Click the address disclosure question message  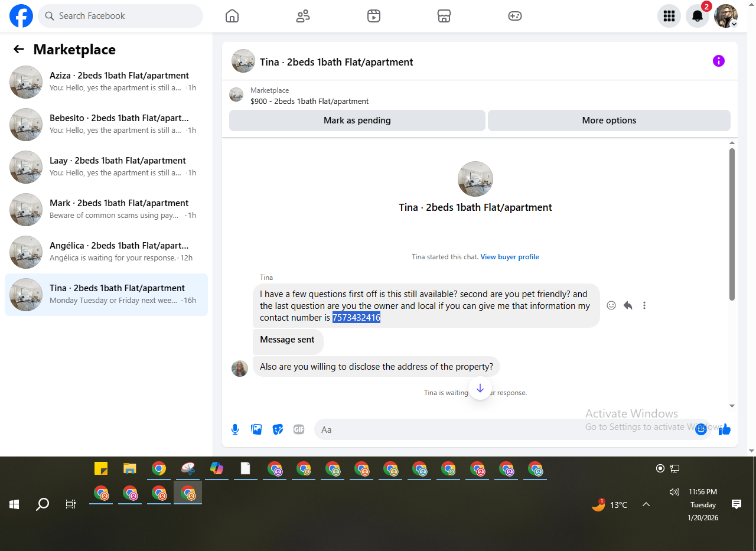376,367
